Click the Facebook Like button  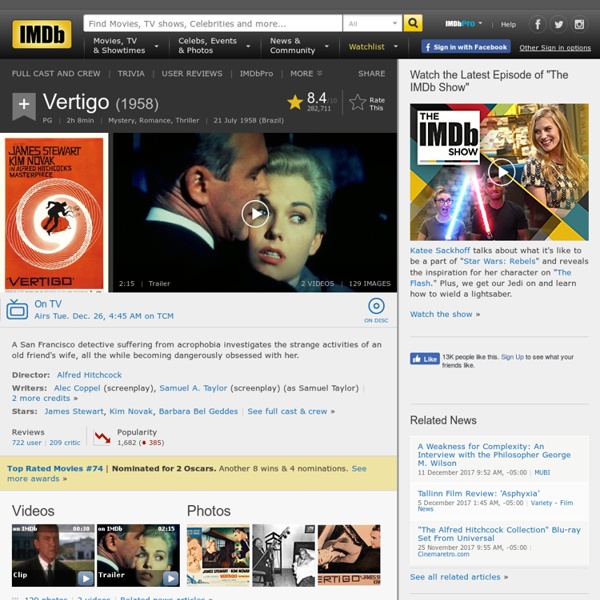click(x=425, y=359)
